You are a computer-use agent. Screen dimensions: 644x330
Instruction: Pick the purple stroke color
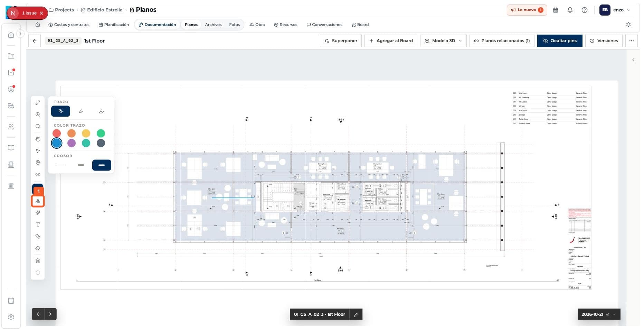coord(72,143)
